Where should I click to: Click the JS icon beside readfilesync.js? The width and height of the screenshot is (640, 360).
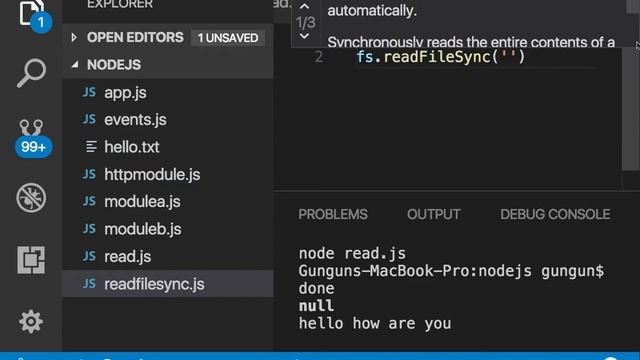89,283
